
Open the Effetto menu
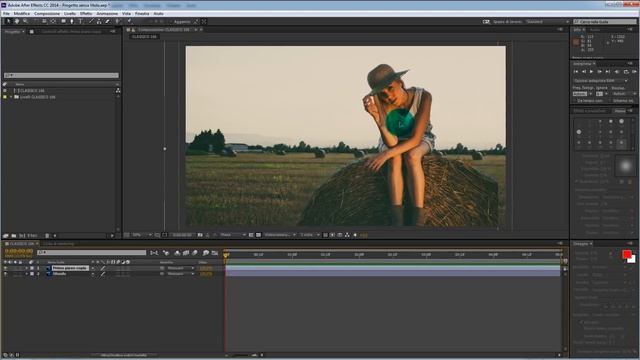tap(86, 13)
